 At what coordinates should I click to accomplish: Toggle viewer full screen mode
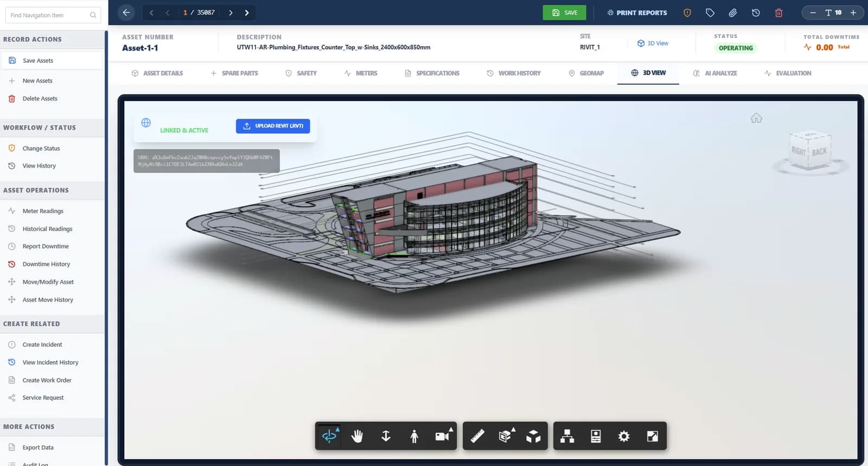point(653,436)
